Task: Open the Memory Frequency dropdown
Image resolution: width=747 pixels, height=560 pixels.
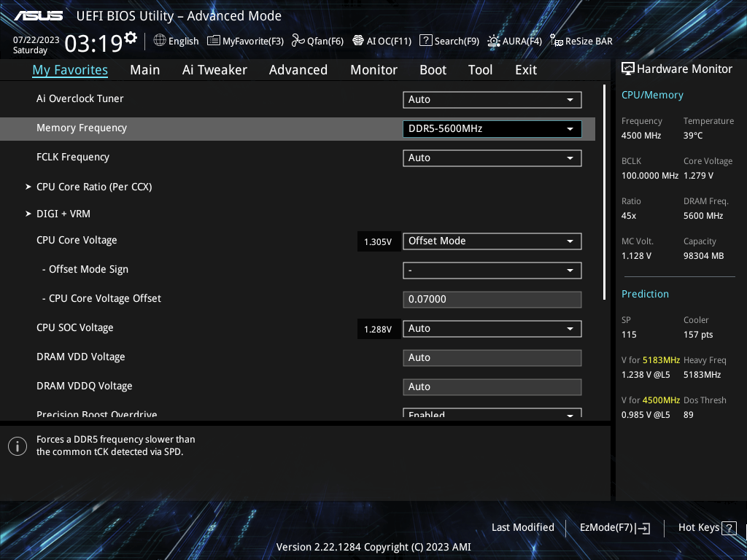Action: click(x=492, y=128)
